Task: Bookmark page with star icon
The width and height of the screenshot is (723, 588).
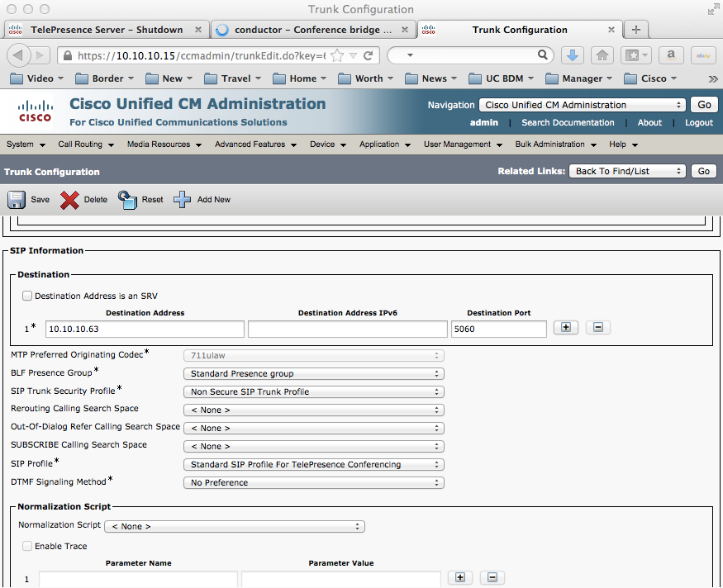Action: point(337,56)
